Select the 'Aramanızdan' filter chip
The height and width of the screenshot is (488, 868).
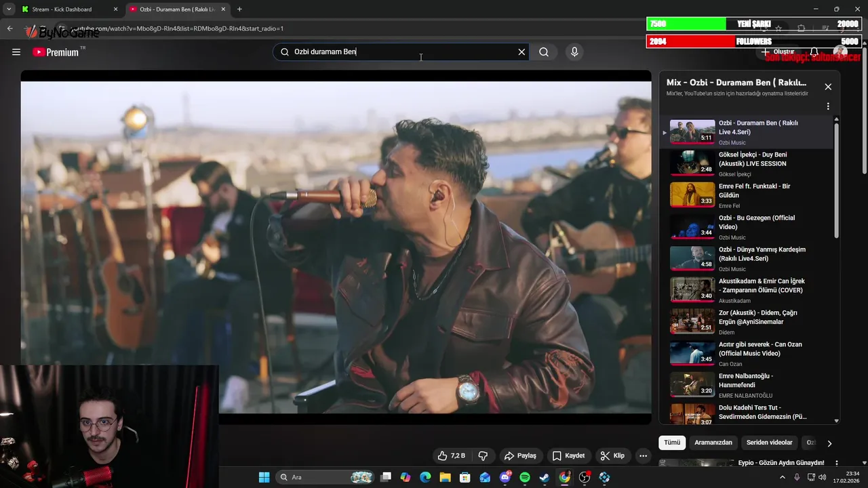[713, 443]
